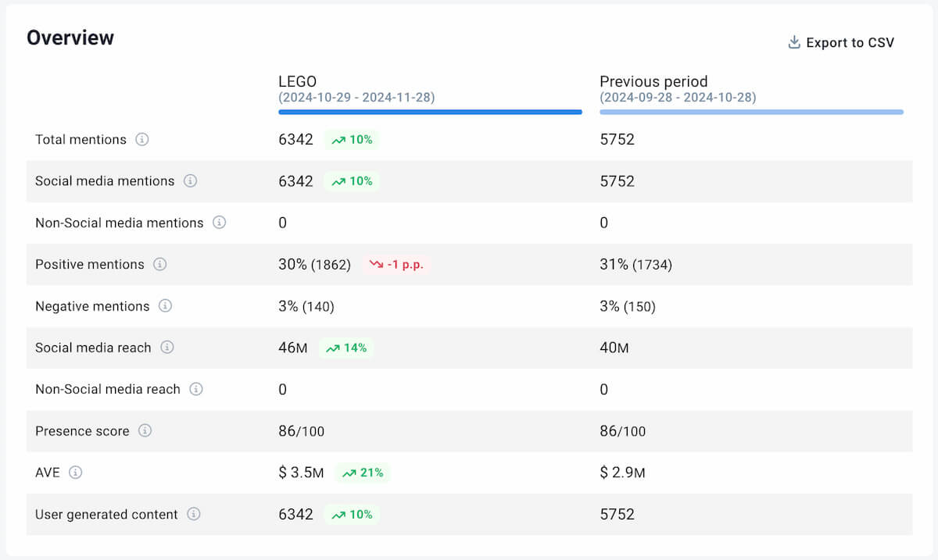This screenshot has height=560, width=938.
Task: Click the Overview heading
Action: click(70, 37)
